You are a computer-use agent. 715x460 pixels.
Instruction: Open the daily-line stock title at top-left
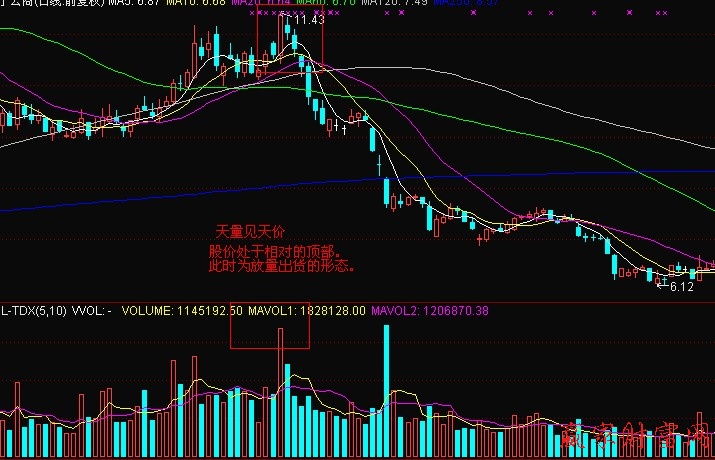[x=50, y=4]
